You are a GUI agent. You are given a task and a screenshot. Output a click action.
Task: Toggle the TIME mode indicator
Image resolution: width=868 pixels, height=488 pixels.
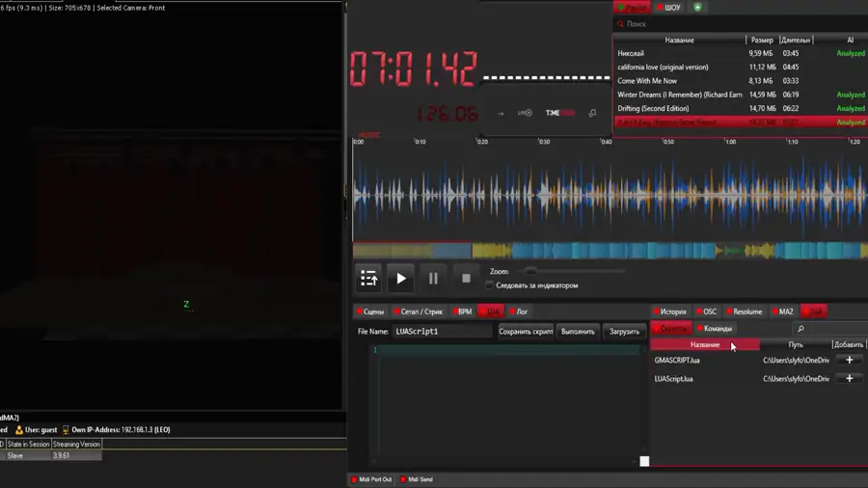pos(559,113)
